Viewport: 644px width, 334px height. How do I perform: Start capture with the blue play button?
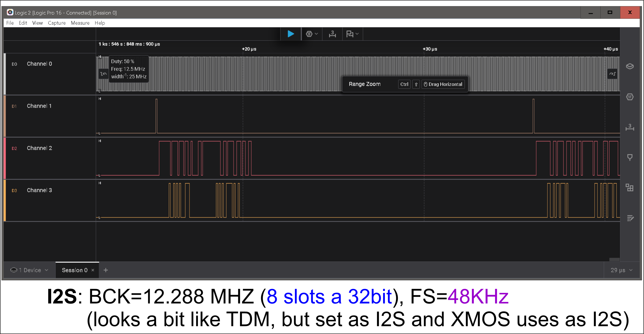[x=290, y=34]
